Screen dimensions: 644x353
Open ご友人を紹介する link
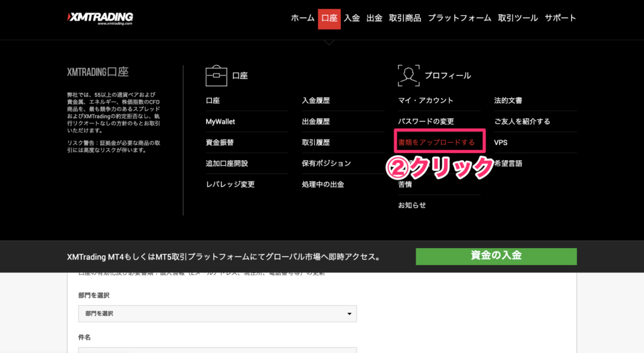tap(522, 122)
